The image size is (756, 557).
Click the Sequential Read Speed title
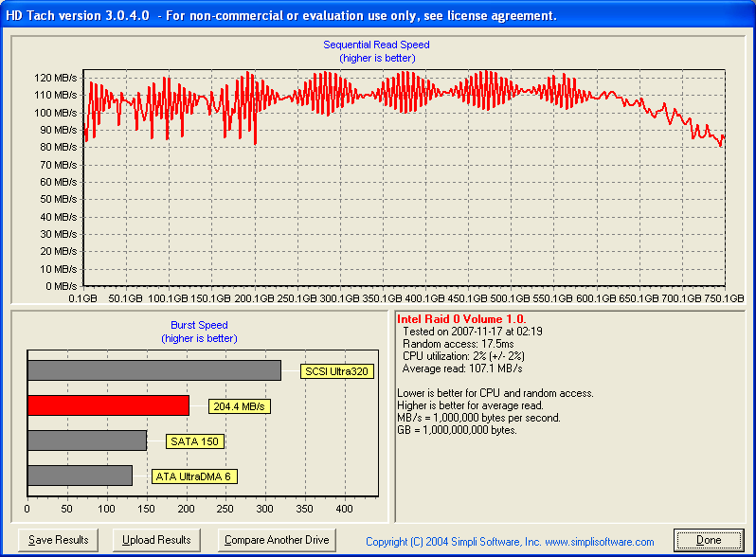pyautogui.click(x=376, y=45)
